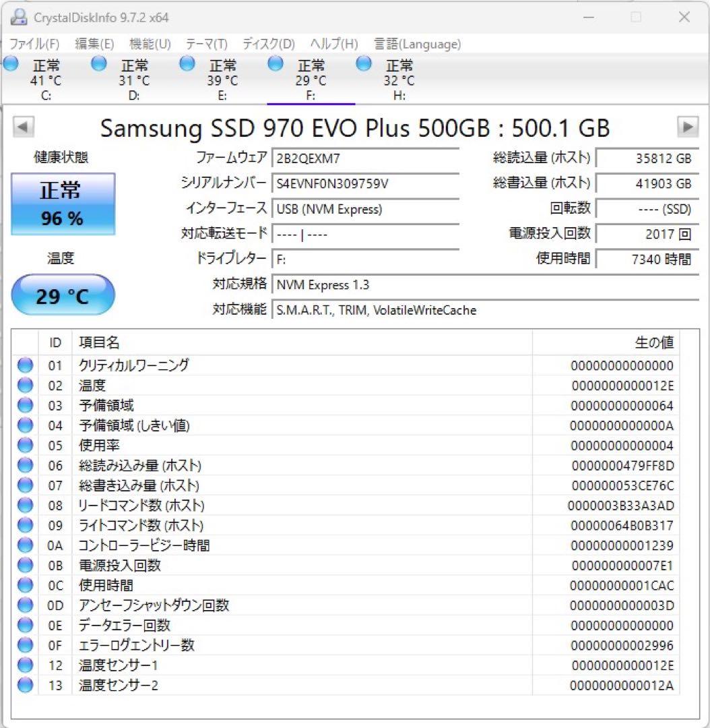Image resolution: width=710 pixels, height=728 pixels.
Task: Click the 対応規格 field NVM Express 1.3
Action: (486, 284)
